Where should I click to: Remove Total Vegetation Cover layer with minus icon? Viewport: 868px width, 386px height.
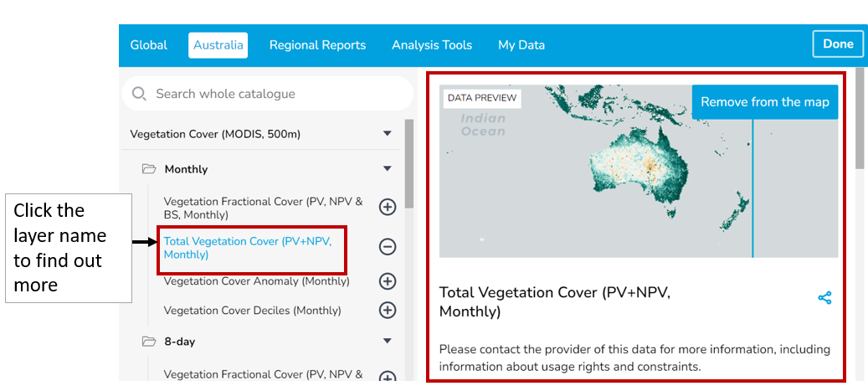click(x=388, y=247)
